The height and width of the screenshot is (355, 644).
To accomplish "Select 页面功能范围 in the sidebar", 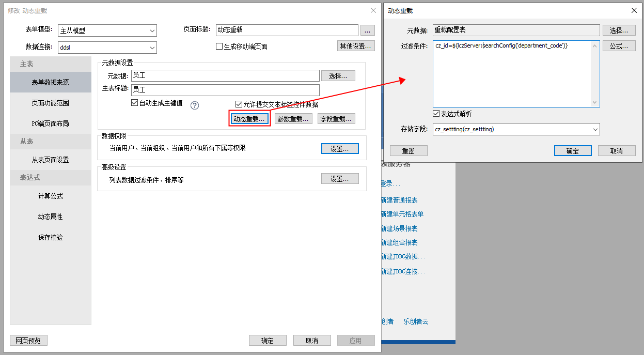I will click(50, 103).
